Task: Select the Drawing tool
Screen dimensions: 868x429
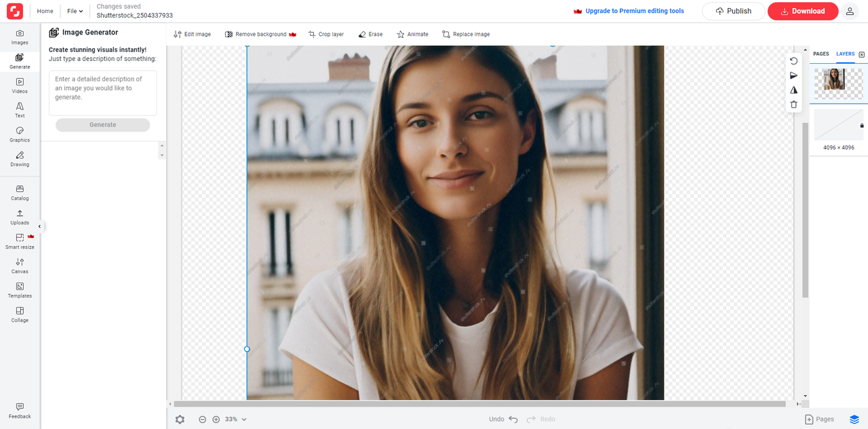Action: click(x=20, y=159)
